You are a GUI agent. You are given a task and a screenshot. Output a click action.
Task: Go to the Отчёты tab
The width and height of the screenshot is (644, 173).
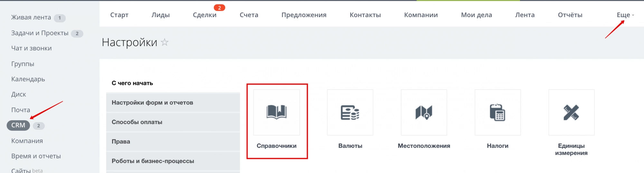pyautogui.click(x=570, y=15)
